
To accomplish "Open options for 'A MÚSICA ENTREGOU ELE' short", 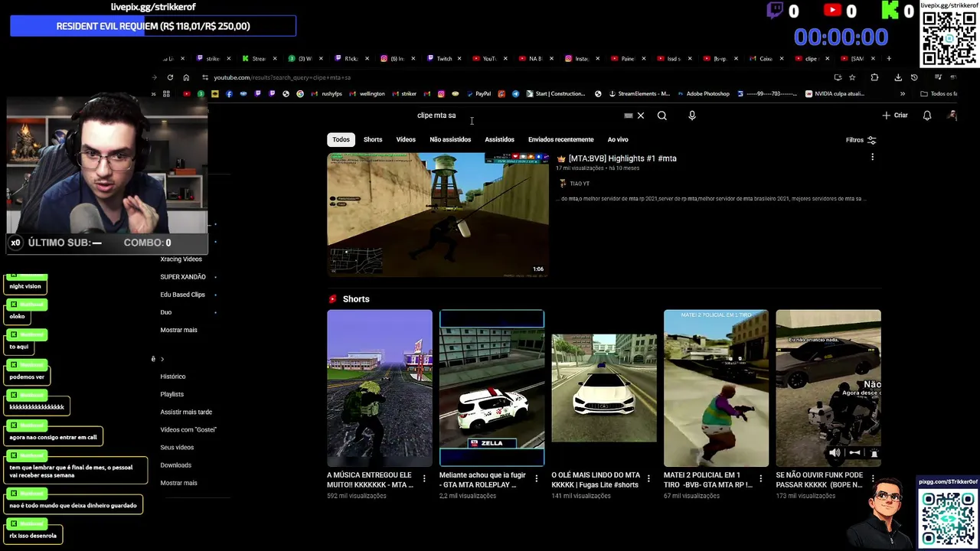I will (x=424, y=479).
